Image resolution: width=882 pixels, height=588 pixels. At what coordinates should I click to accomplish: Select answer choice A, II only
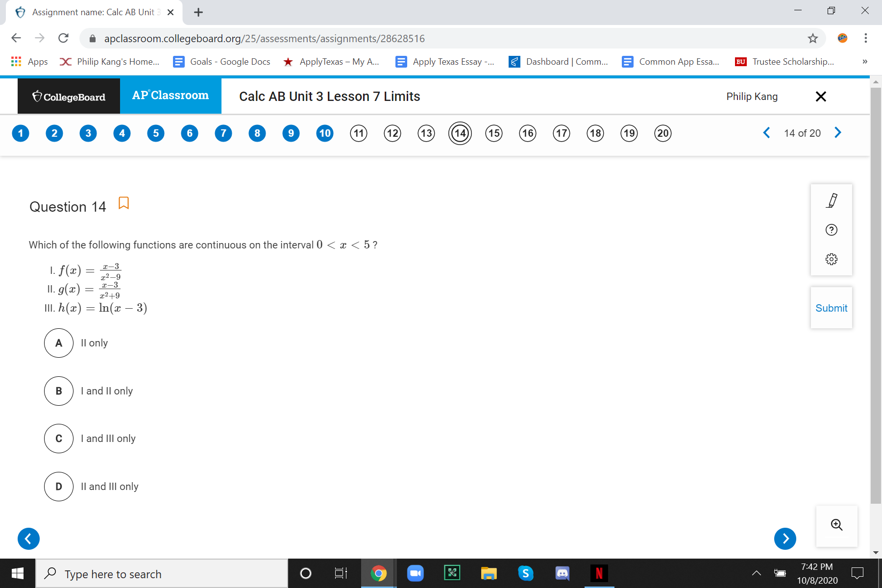[x=59, y=343]
